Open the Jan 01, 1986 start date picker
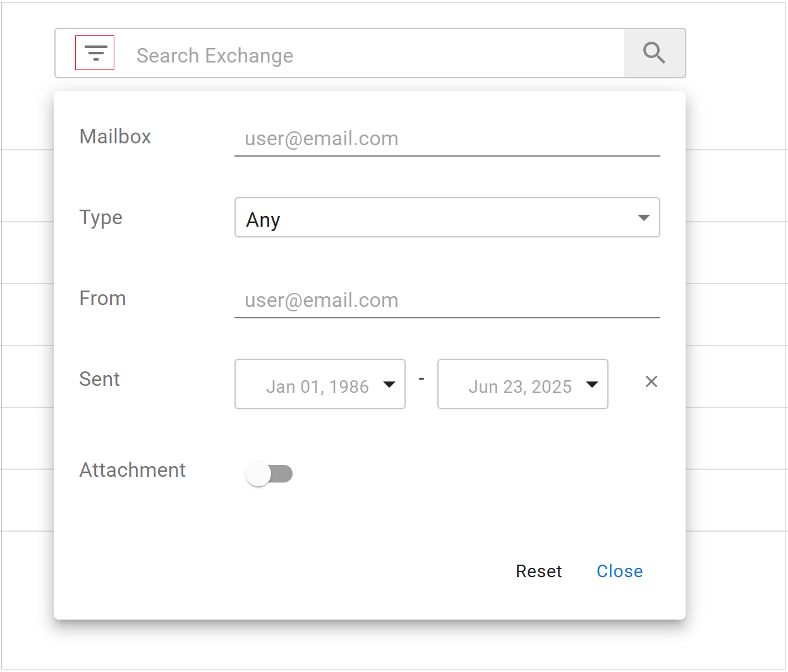Screen dimensions: 788x672 [320, 384]
